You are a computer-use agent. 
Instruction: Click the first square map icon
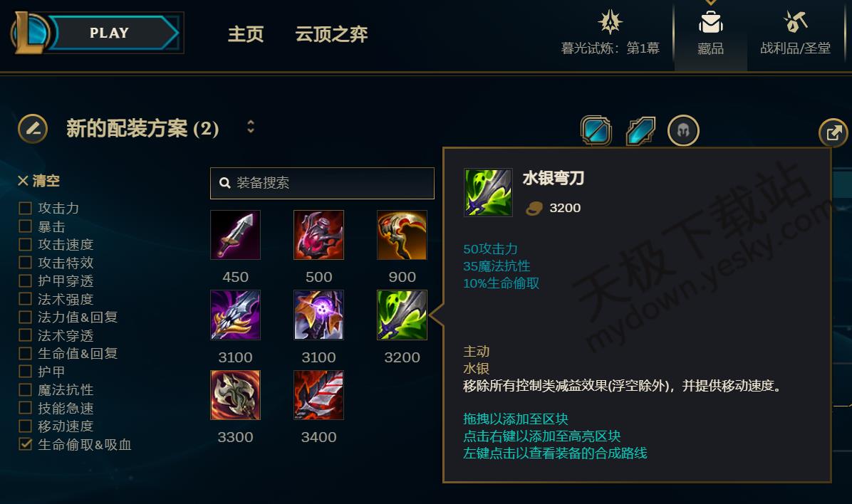[596, 131]
